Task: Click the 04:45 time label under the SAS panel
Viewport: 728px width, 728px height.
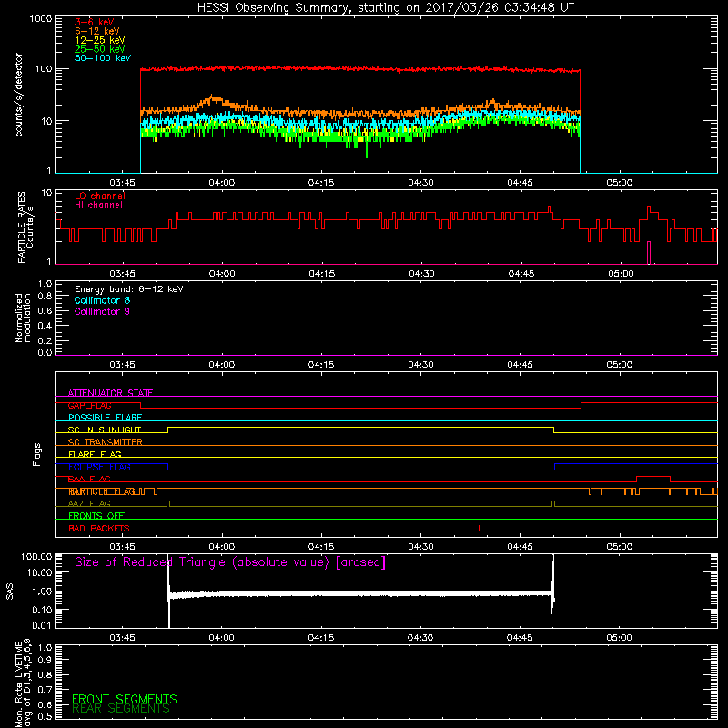Action: (520, 638)
